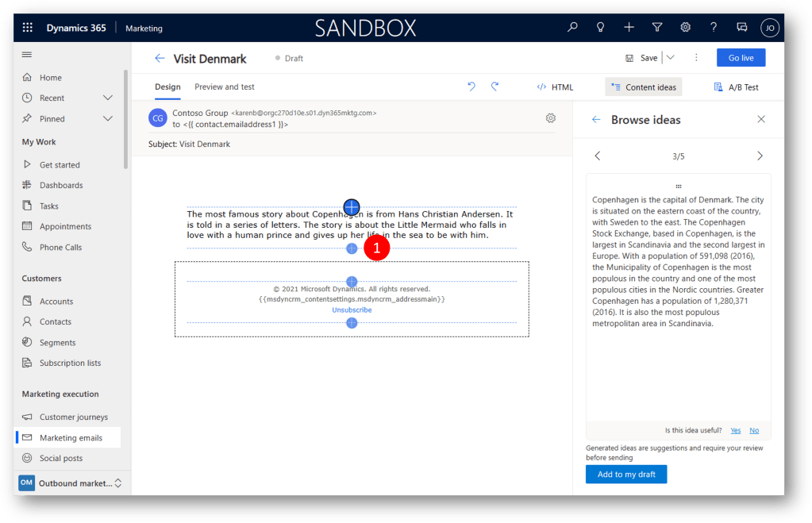
Task: Expand the Pinned section chevron
Action: 108,118
